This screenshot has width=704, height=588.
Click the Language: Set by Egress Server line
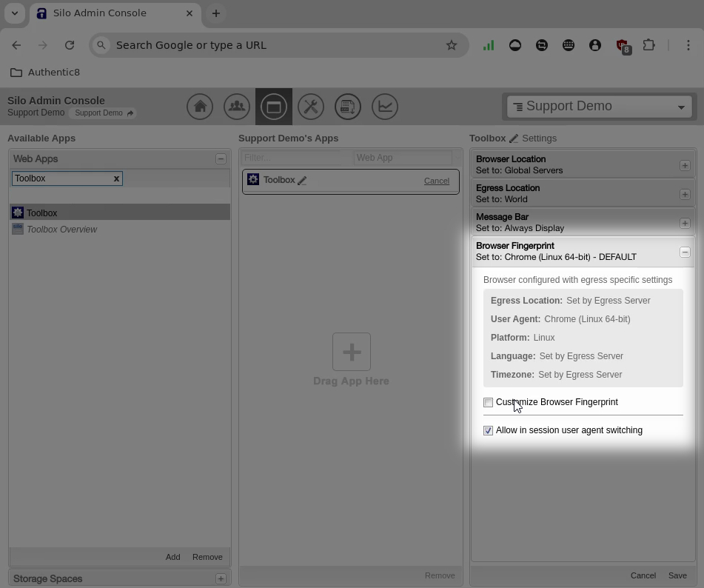click(x=557, y=356)
